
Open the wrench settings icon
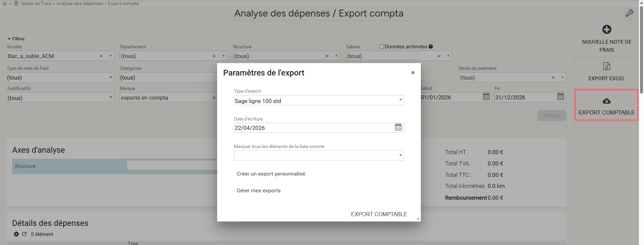(x=629, y=13)
